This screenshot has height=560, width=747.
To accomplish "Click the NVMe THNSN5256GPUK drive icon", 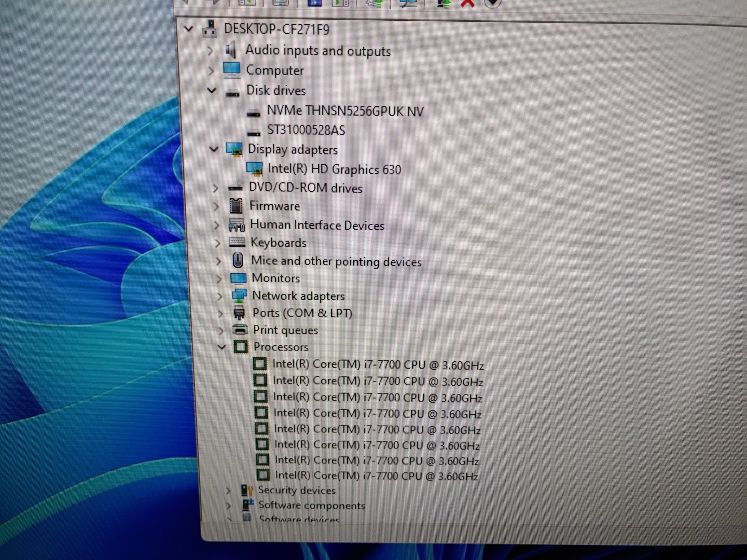I will [x=253, y=113].
